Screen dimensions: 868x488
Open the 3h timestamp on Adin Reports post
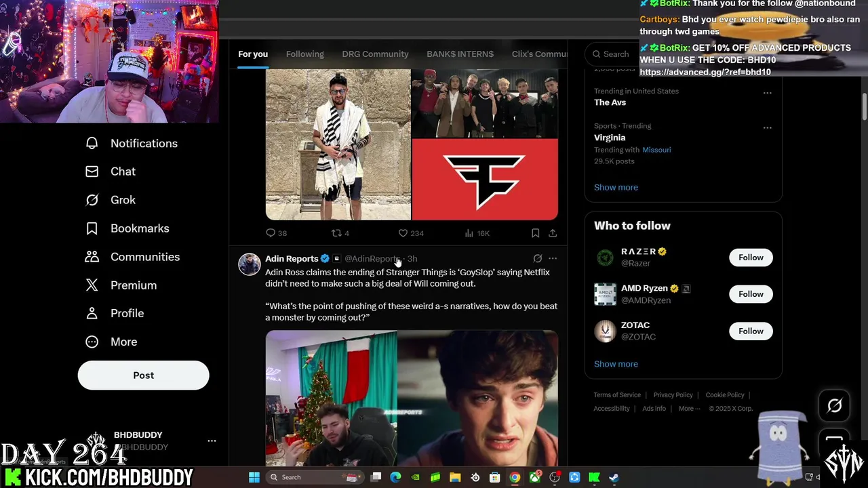(x=412, y=259)
